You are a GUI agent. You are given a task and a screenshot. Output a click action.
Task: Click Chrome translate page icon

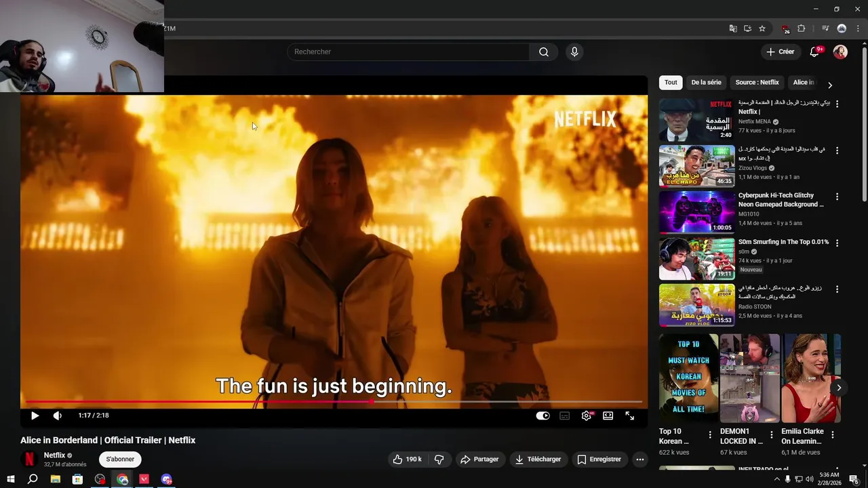click(x=733, y=28)
